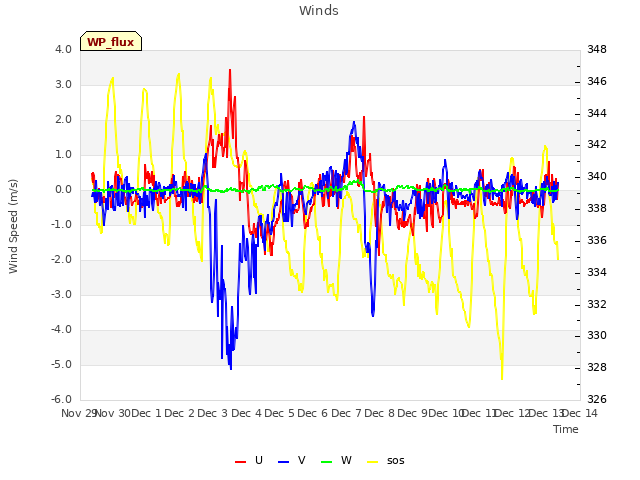Click the 'Dec 6' x-axis tick label
Viewport: 640px width, 480px height.
(313, 413)
